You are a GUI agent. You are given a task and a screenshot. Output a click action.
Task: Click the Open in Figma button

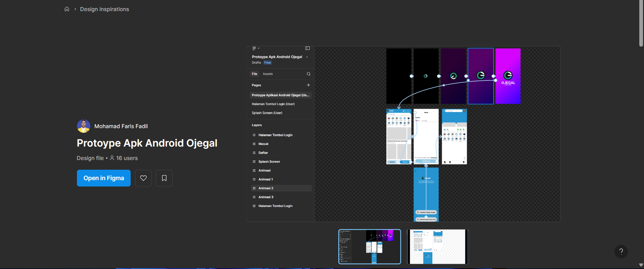click(x=104, y=178)
